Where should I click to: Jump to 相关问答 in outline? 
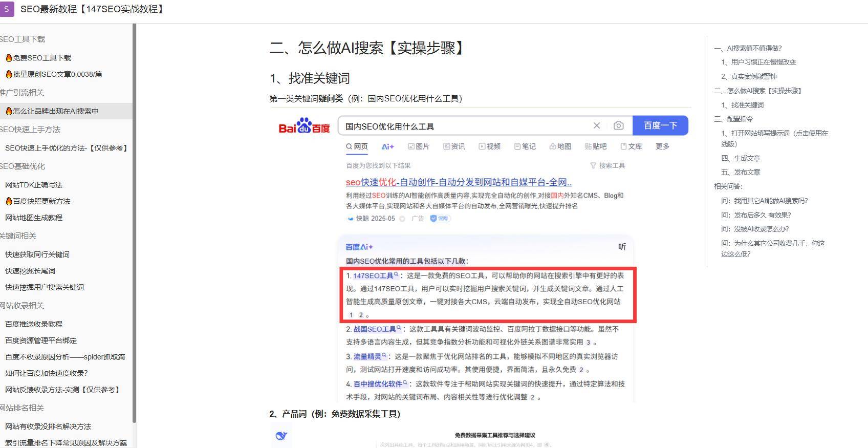(728, 186)
